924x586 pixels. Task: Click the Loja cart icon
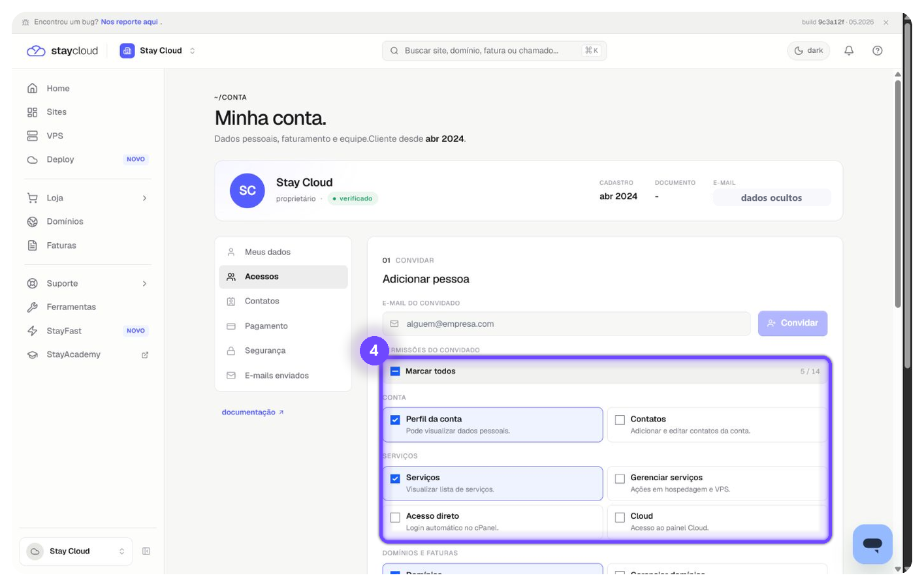32,198
